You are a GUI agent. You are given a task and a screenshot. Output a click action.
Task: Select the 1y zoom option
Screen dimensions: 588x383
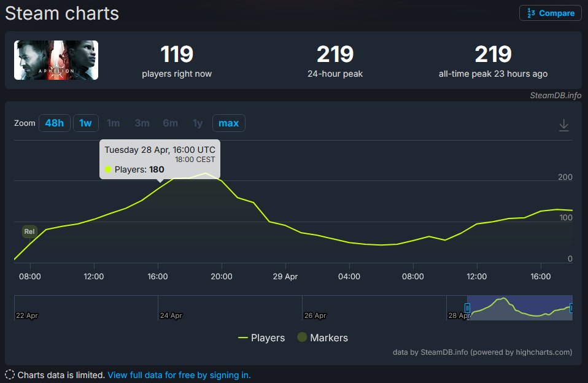tap(198, 123)
